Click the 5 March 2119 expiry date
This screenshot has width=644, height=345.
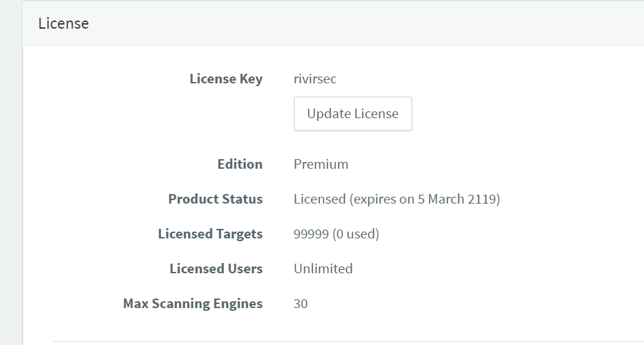[x=458, y=199]
